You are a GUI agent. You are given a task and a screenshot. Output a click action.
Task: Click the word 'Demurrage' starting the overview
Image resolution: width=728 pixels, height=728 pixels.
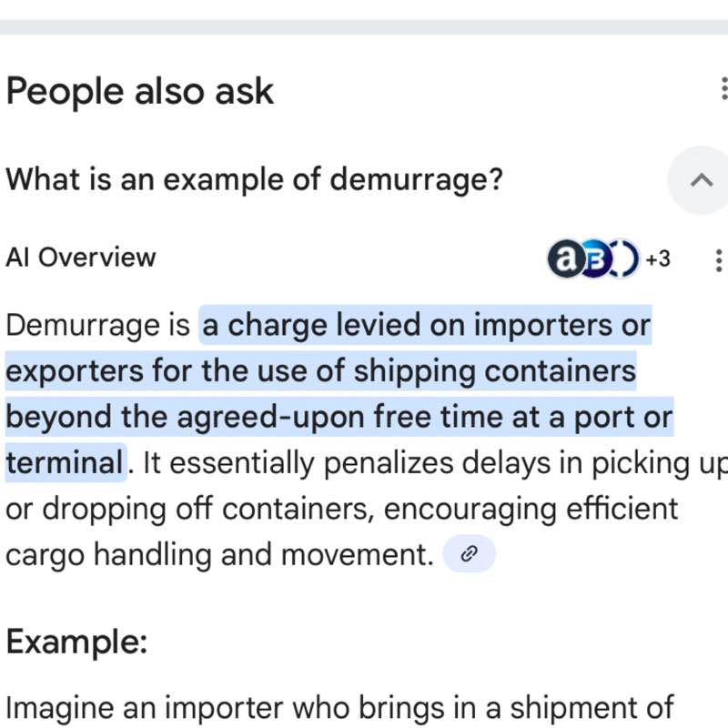pos(97,325)
